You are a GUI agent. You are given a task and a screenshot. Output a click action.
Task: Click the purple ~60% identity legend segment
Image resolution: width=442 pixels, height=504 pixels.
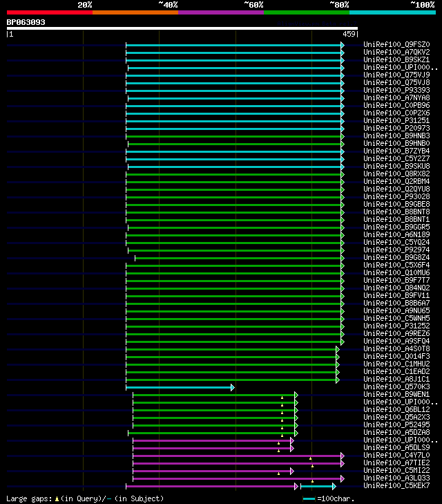point(221,12)
